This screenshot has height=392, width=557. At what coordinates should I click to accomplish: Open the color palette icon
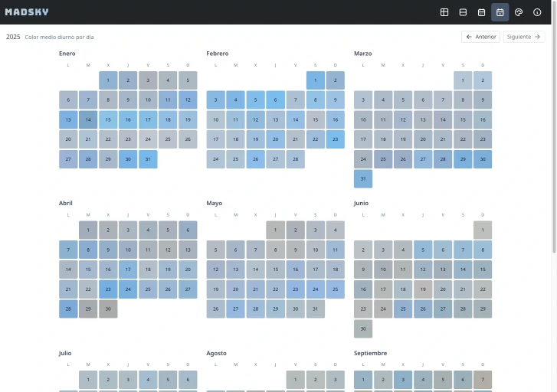tap(519, 12)
